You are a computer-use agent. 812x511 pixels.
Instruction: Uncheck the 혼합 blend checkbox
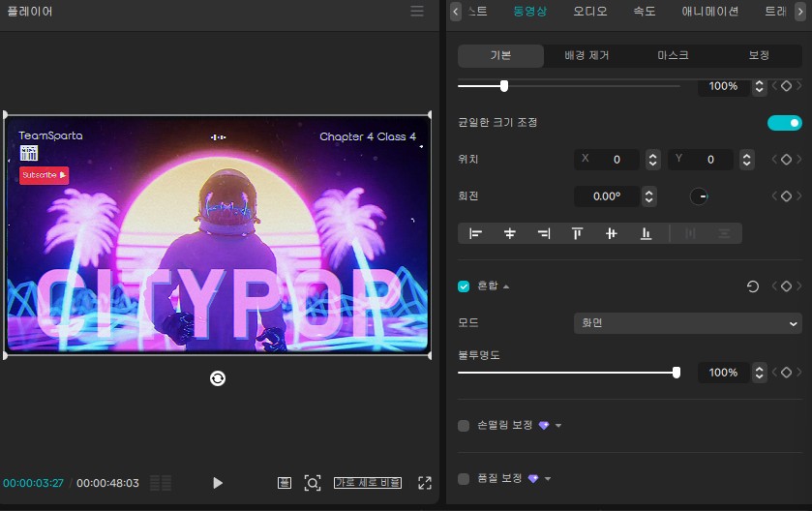pyautogui.click(x=464, y=286)
